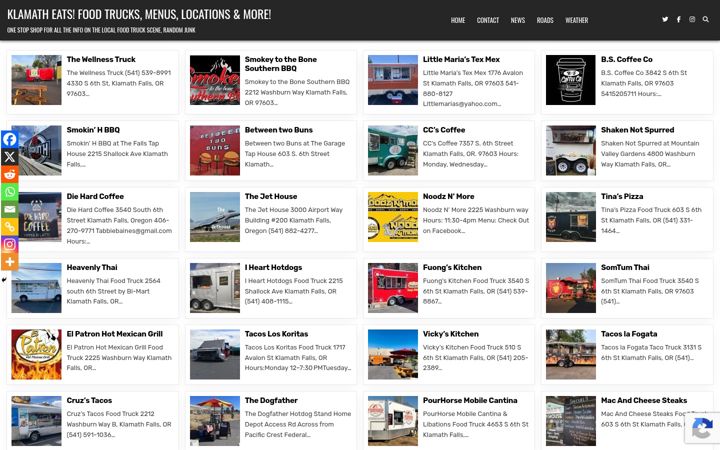This screenshot has width=720, height=450.
Task: Share via Instagram sidebar button
Action: click(10, 244)
